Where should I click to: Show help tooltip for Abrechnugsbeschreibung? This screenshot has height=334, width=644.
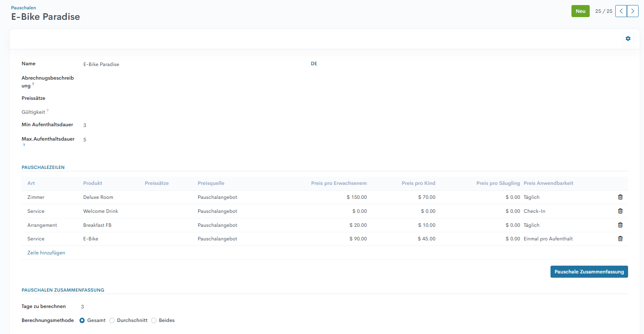coord(33,84)
